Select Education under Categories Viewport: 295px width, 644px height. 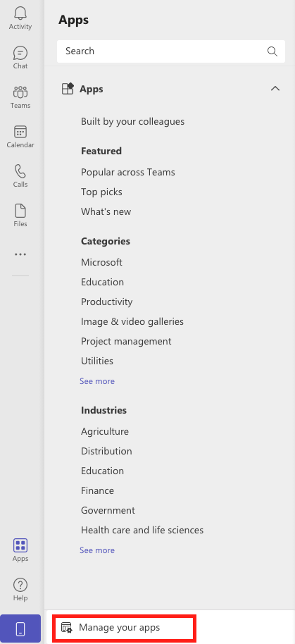[x=102, y=282]
